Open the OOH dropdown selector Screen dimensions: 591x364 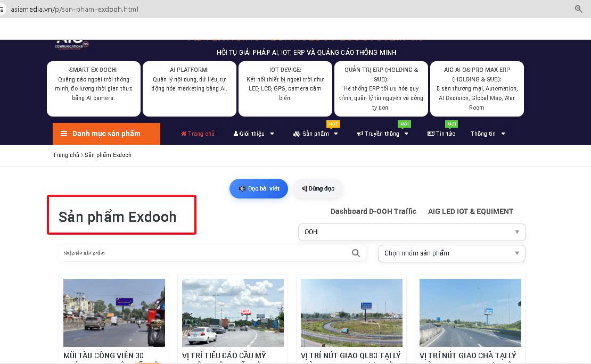coord(412,232)
